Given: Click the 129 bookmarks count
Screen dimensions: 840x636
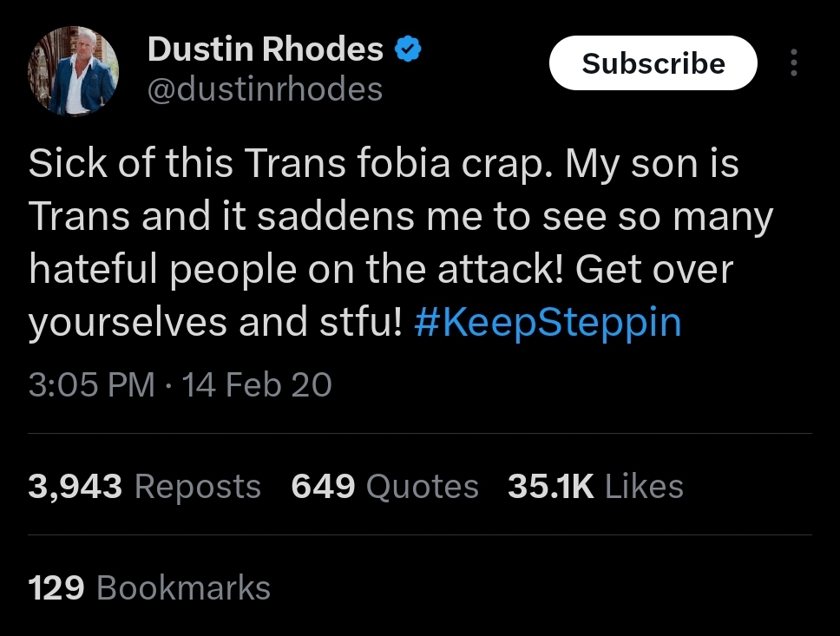Looking at the screenshot, I should pyautogui.click(x=56, y=587).
